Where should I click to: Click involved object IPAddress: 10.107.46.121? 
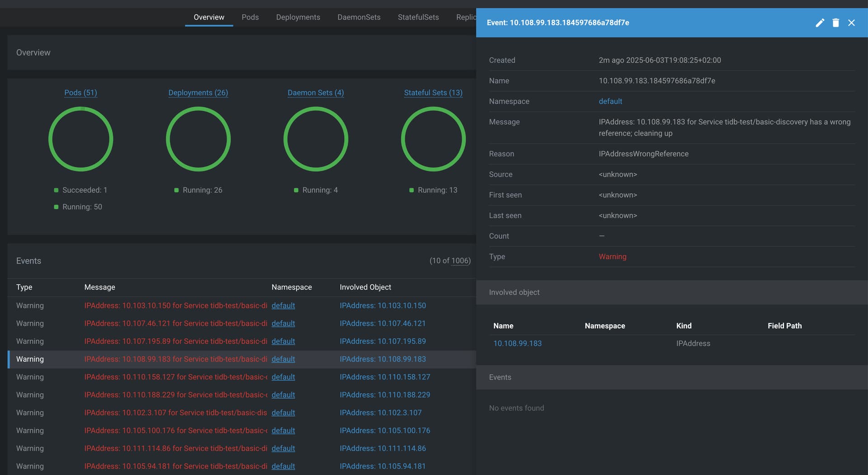[x=382, y=323]
